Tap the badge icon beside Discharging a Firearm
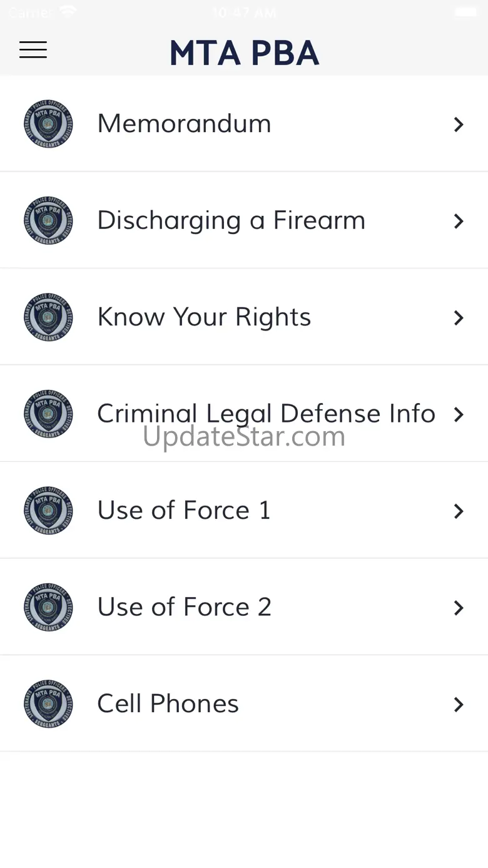The height and width of the screenshot is (868, 488). 48,221
